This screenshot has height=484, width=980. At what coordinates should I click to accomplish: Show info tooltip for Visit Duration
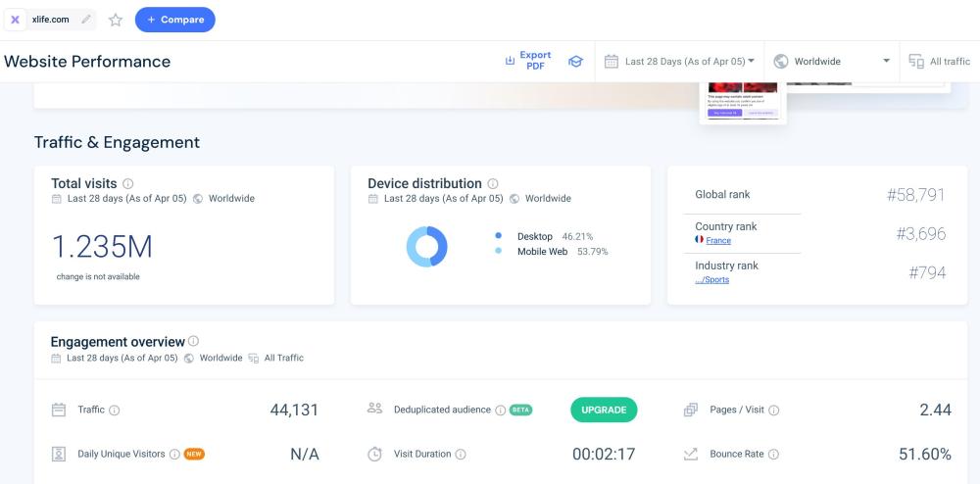pos(461,454)
